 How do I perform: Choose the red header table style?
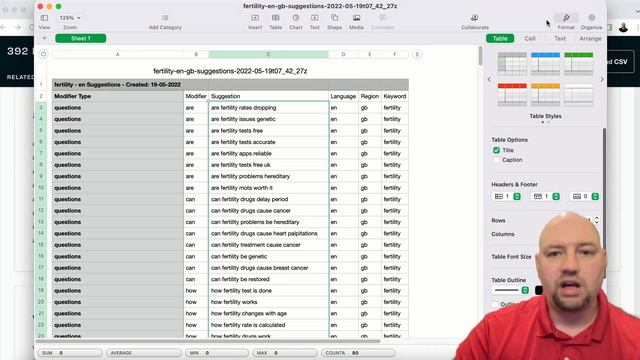[x=512, y=94]
